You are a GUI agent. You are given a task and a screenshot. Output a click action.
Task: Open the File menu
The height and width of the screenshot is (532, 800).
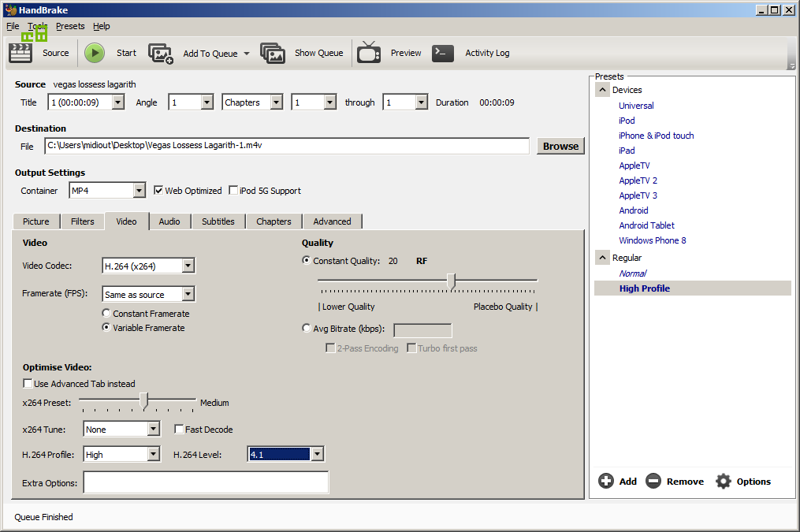click(x=13, y=26)
